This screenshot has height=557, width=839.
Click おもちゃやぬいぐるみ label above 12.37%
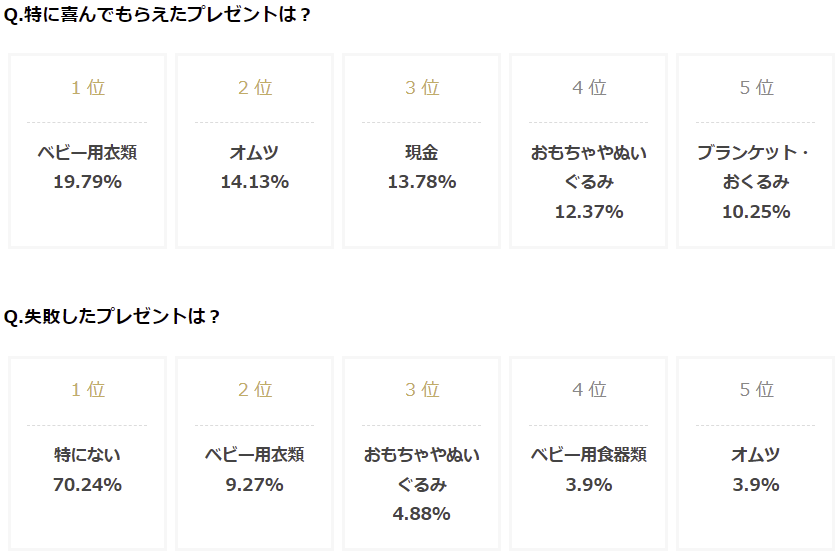(589, 167)
